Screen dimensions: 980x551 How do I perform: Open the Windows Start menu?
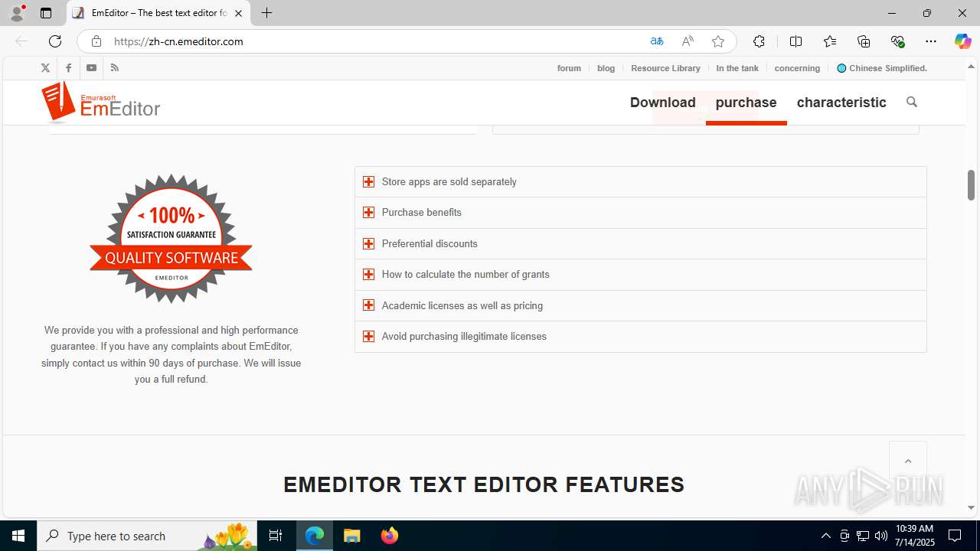[x=18, y=536]
